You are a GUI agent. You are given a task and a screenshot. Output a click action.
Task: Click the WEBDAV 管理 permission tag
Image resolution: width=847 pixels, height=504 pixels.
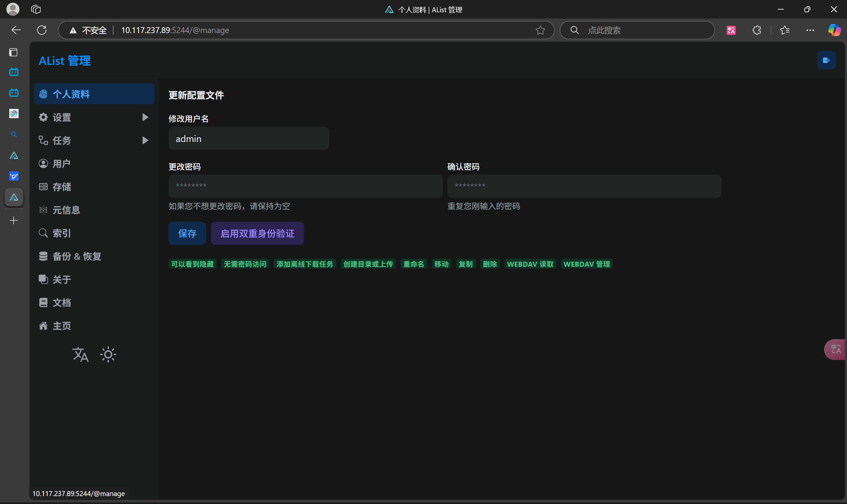(x=587, y=264)
